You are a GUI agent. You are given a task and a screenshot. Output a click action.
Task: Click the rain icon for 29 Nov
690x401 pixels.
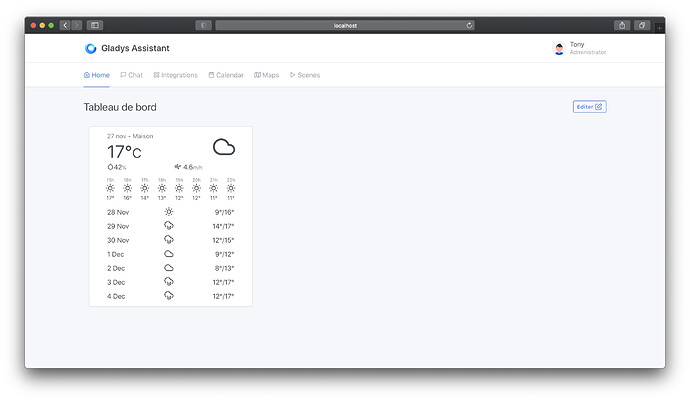169,226
